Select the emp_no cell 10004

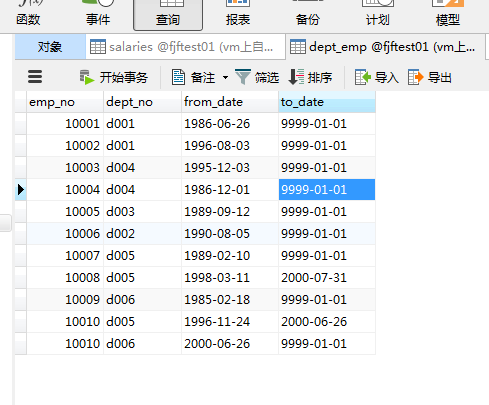(x=65, y=190)
